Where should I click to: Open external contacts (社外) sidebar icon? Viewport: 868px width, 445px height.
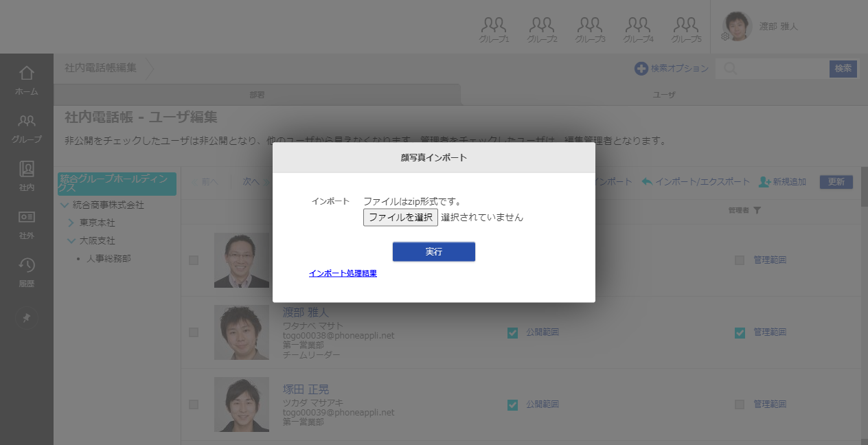click(27, 224)
